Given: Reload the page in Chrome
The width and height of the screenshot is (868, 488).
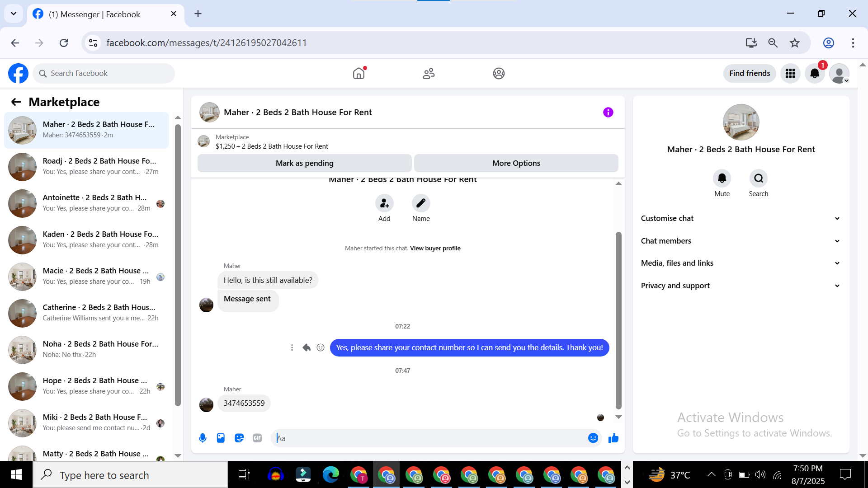Looking at the screenshot, I should click(64, 43).
